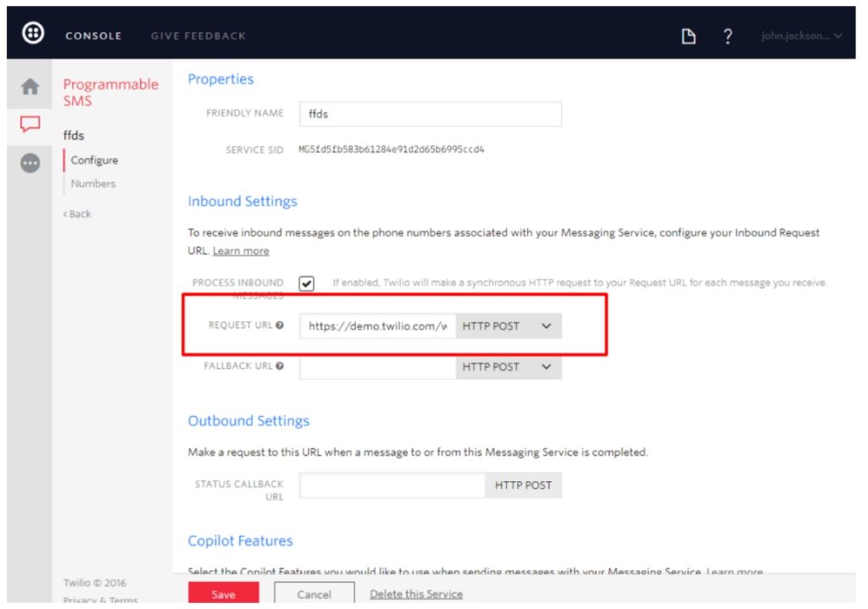Click Learn more under Inbound Settings
Screen dimensions: 868x609
pyautogui.click(x=241, y=251)
